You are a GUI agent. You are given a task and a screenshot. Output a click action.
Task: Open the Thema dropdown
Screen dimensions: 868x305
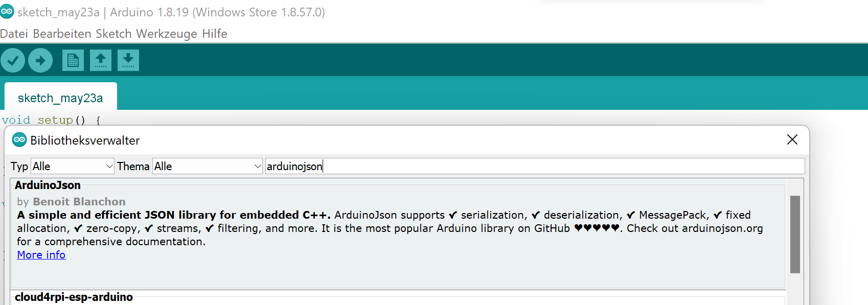pos(208,166)
